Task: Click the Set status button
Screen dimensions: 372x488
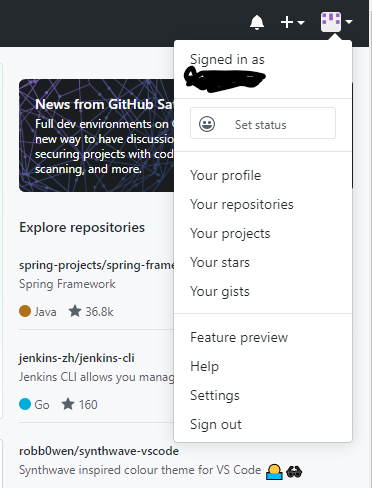Action: point(263,123)
